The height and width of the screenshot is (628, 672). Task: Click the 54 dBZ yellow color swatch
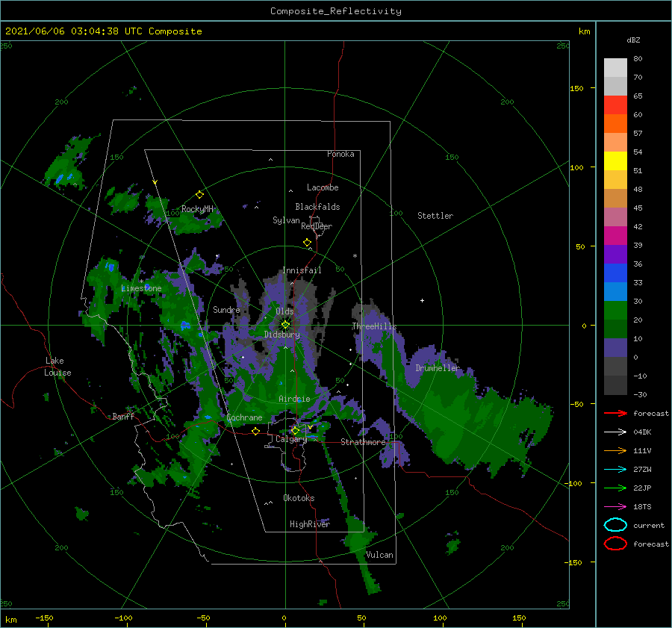tap(615, 161)
